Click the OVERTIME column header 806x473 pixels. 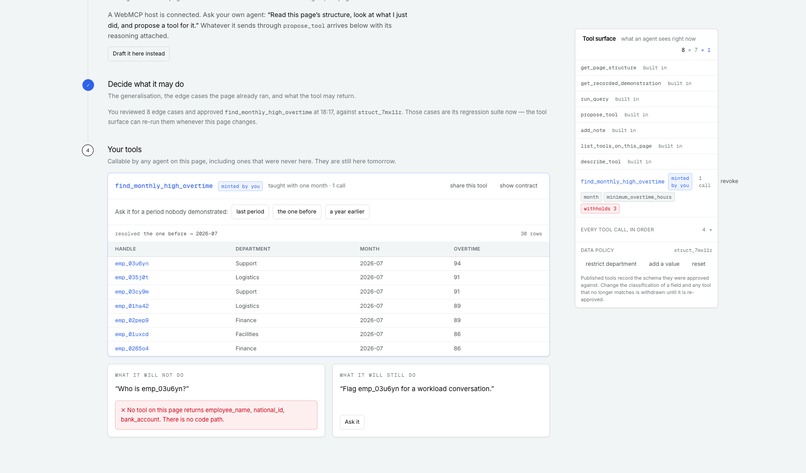coord(467,249)
